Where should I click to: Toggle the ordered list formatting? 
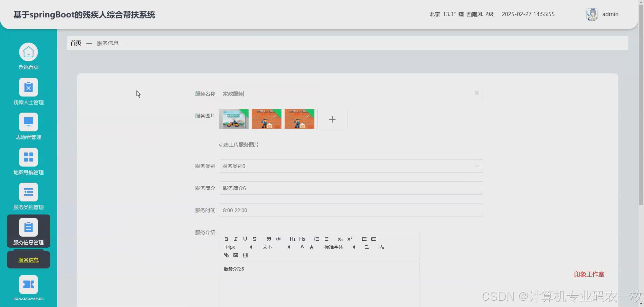(x=316, y=239)
